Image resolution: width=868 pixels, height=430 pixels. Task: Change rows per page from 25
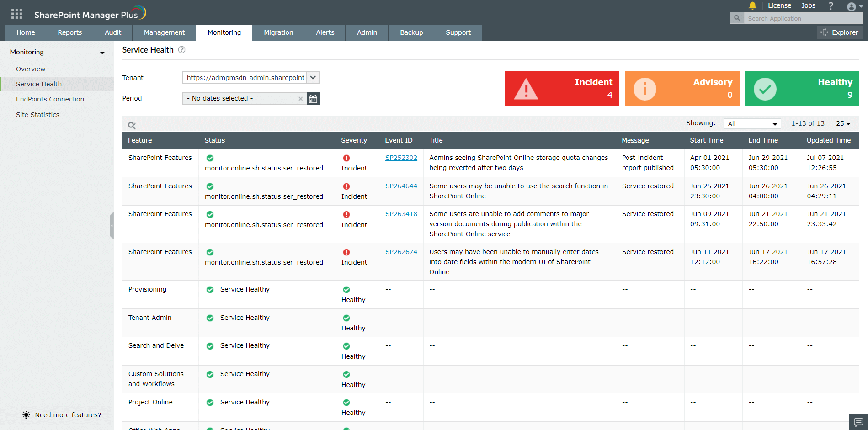843,124
